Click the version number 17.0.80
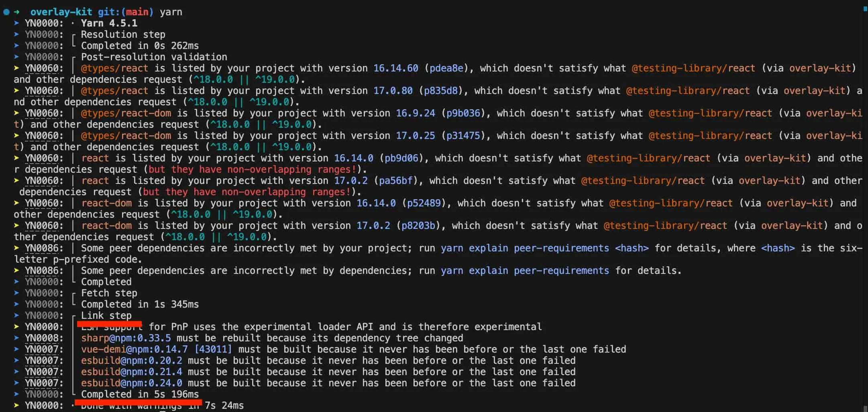868x412 pixels. (393, 91)
